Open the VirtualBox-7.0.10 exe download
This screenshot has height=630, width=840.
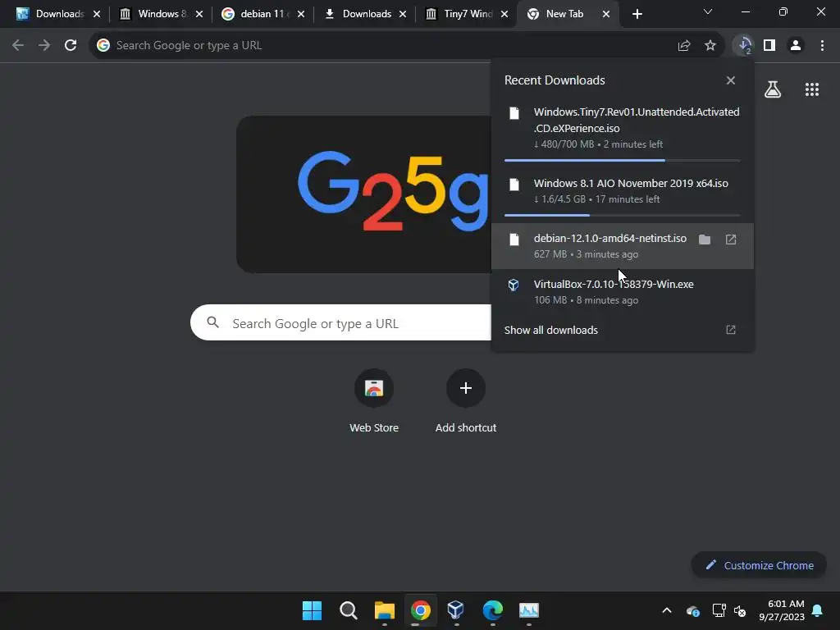click(x=623, y=291)
